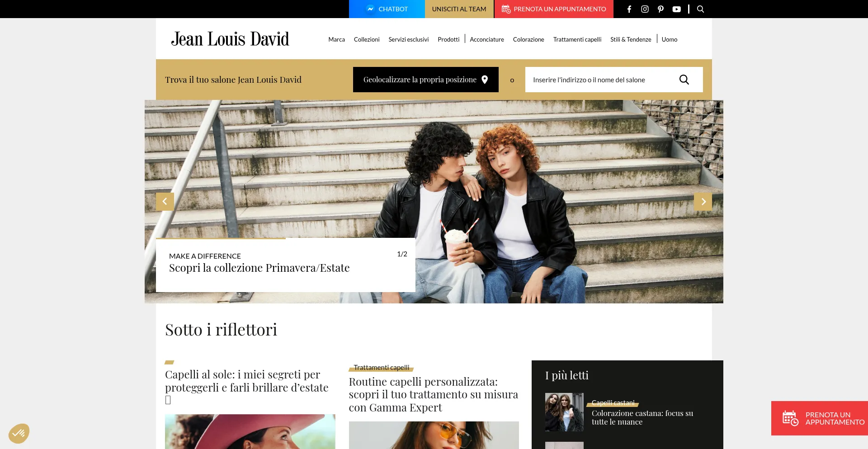Click Unisciti al team link
This screenshot has height=449, width=868.
[x=459, y=9]
